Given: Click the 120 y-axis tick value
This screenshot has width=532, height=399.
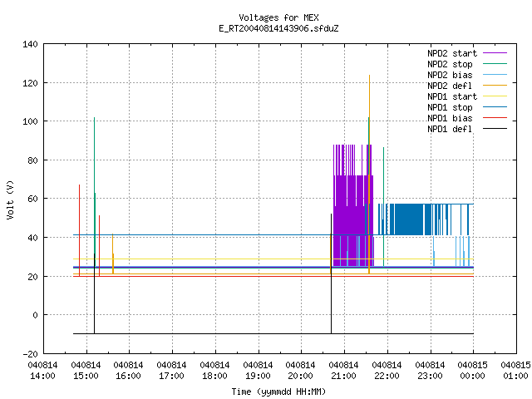Looking at the screenshot, I should click(30, 83).
